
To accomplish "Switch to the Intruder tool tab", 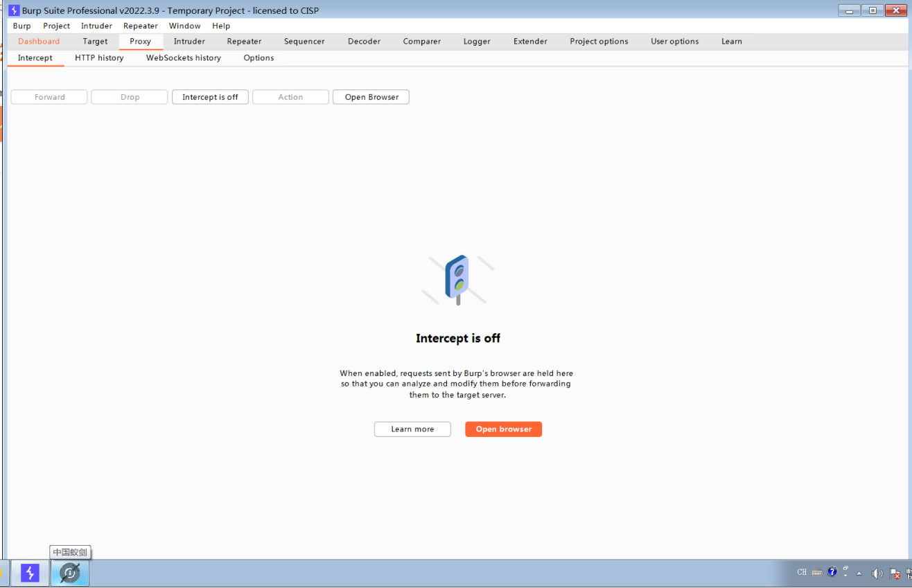I will pyautogui.click(x=189, y=42).
